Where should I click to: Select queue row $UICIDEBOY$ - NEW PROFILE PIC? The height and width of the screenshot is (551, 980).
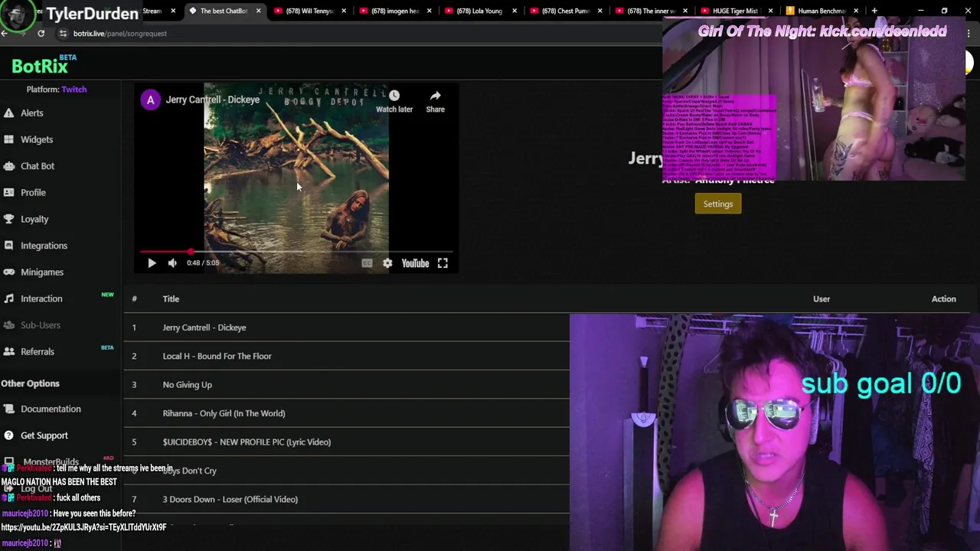coord(347,442)
